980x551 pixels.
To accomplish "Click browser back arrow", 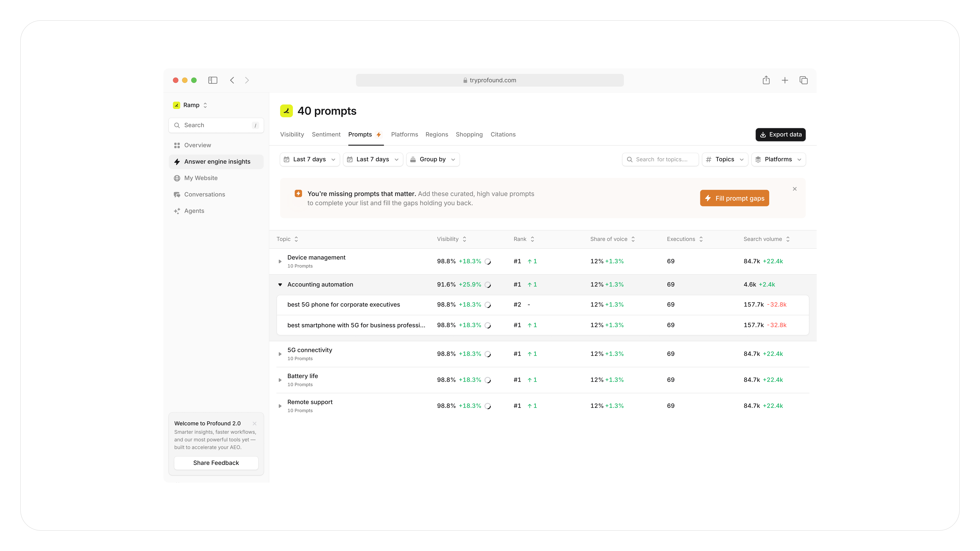I will 232,80.
